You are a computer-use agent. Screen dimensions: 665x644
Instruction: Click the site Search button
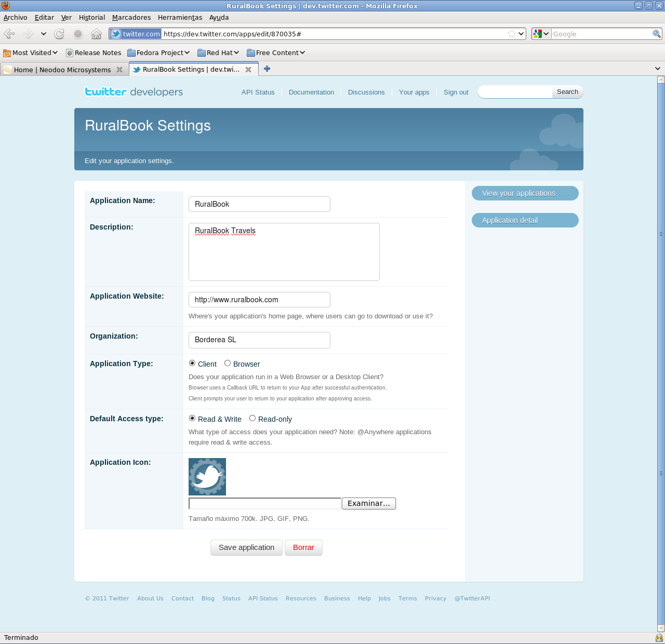[567, 92]
